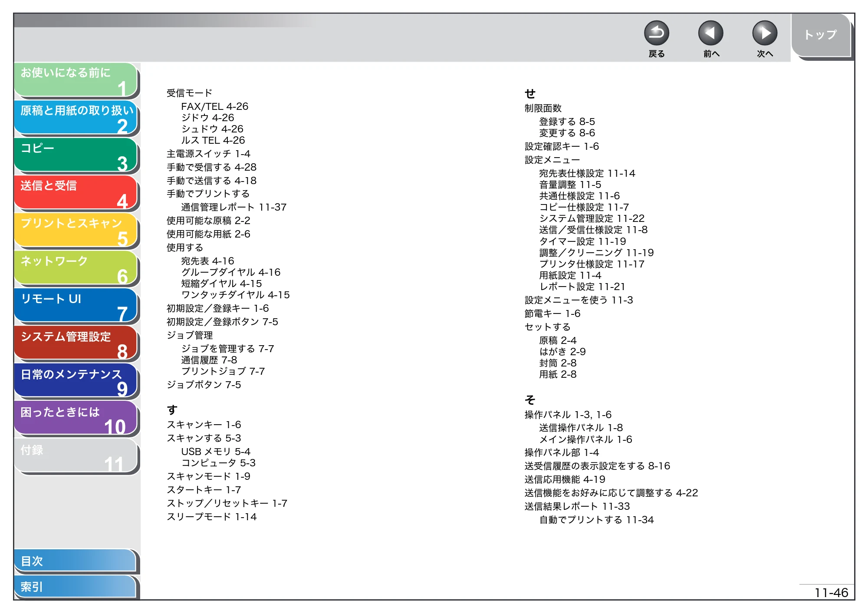Viewport: 868px width, 614px height.
Task: Open chapter 1 お使いになる前に tab
Action: pyautogui.click(x=76, y=80)
